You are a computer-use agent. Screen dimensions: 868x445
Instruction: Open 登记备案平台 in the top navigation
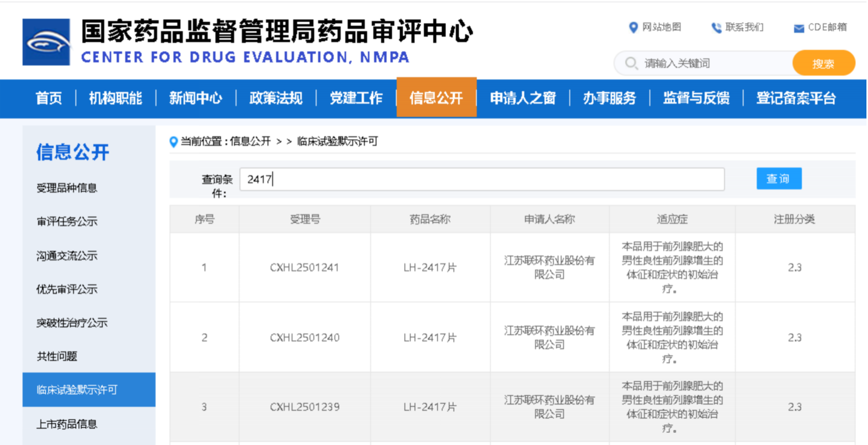[796, 98]
